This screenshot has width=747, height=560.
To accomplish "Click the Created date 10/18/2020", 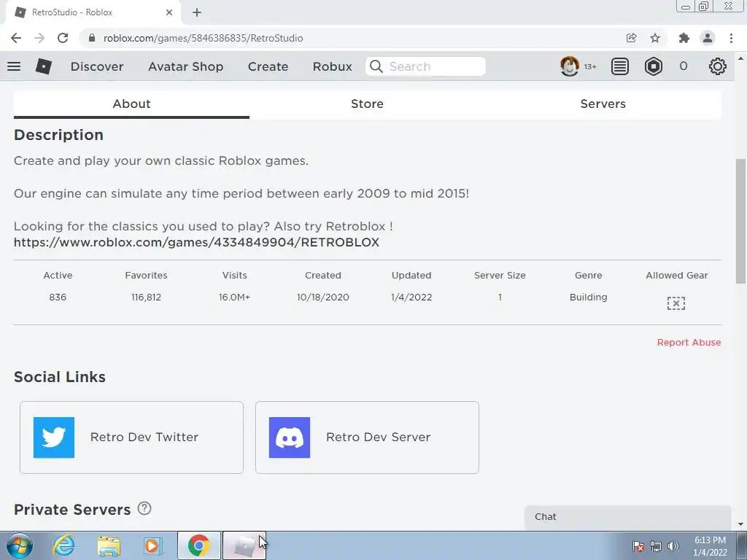I will [x=323, y=297].
